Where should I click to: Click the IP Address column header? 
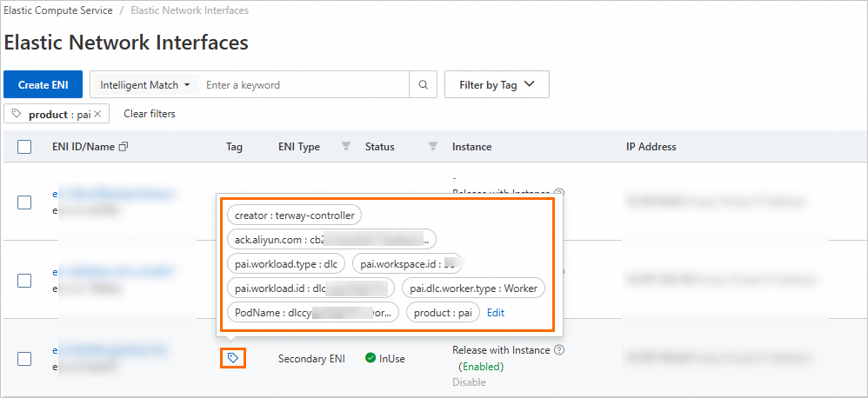[x=651, y=147]
